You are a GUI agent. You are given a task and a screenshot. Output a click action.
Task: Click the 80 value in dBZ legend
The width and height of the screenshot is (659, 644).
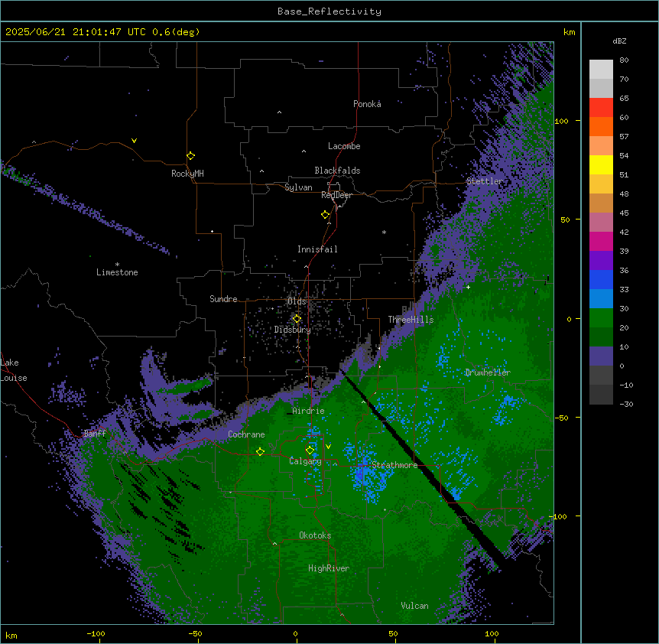click(624, 60)
